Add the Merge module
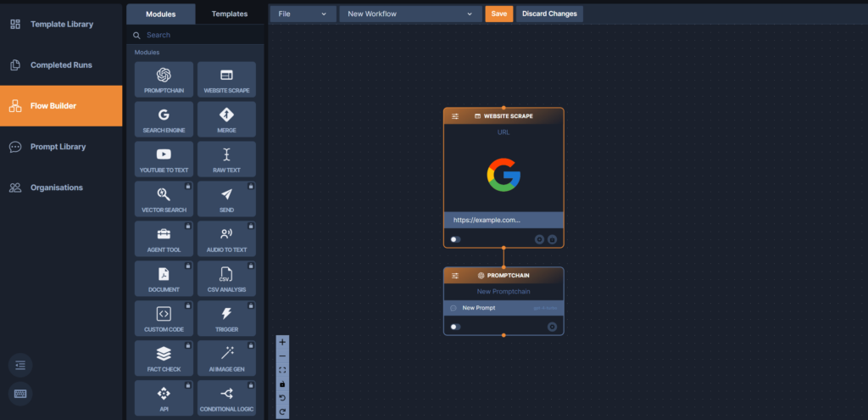The height and width of the screenshot is (420, 868). [x=226, y=119]
